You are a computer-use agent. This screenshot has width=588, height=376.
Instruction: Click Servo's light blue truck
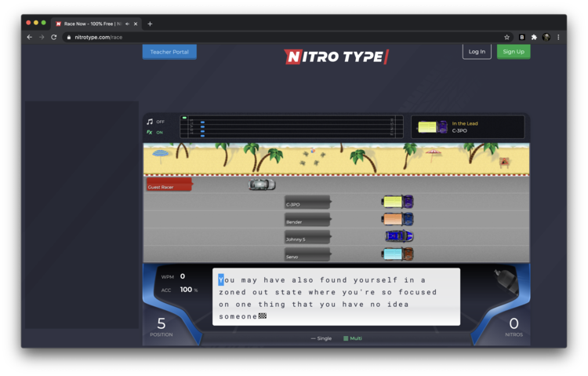[397, 254]
